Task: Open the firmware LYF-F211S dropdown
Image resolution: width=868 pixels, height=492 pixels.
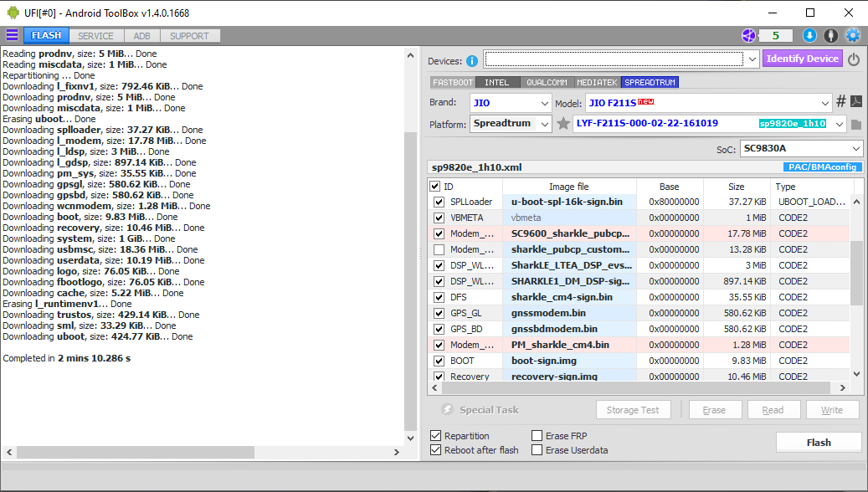Action: 840,124
